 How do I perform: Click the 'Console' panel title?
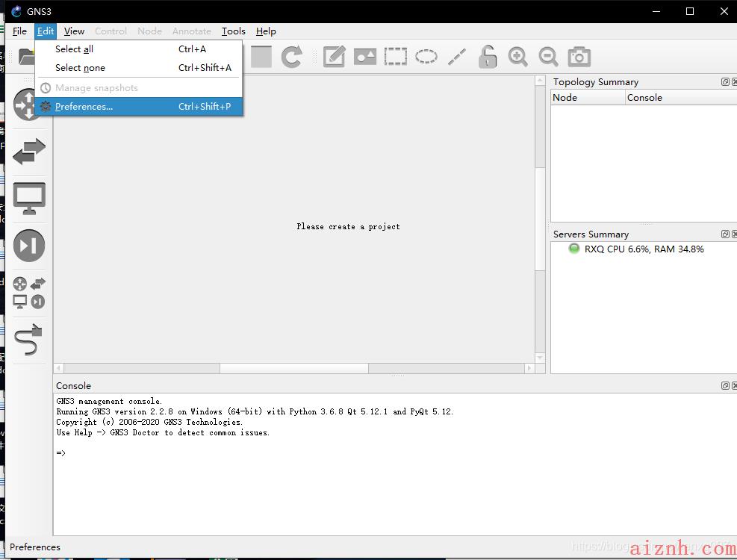pyautogui.click(x=73, y=385)
